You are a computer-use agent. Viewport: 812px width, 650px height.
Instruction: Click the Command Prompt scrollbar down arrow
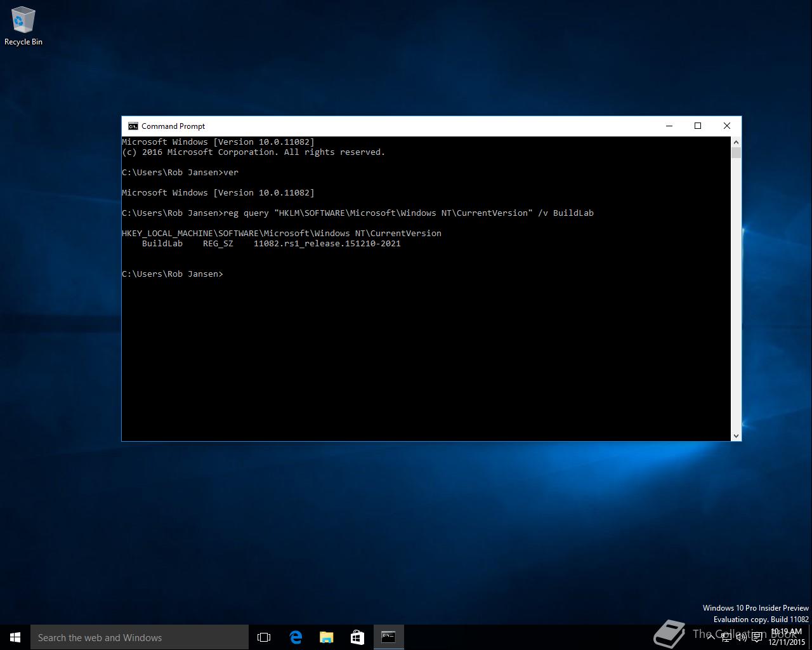point(736,435)
